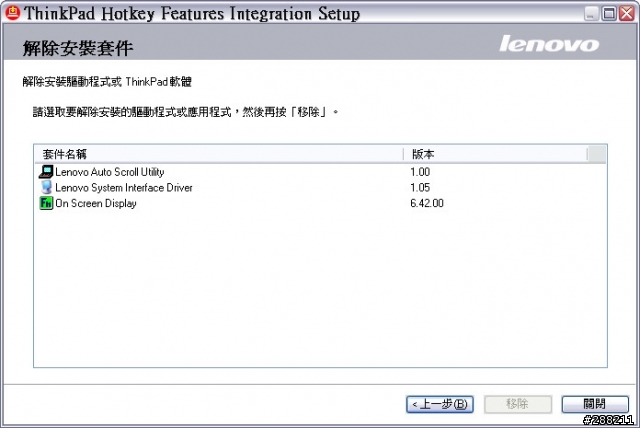Click version 6.42.00 cell

coord(427,203)
